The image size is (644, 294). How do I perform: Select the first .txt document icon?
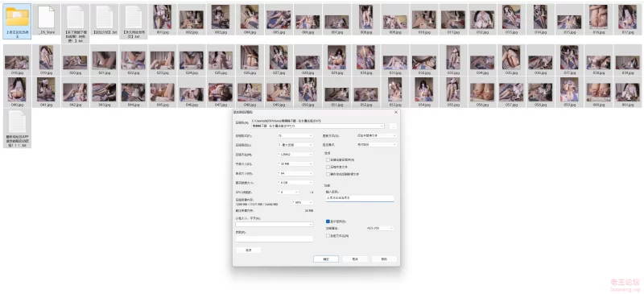(75, 17)
